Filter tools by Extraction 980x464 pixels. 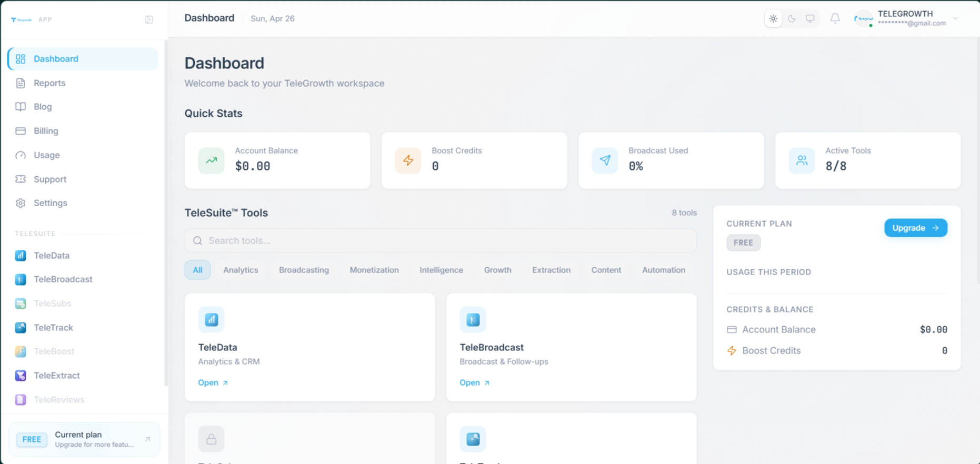(551, 270)
